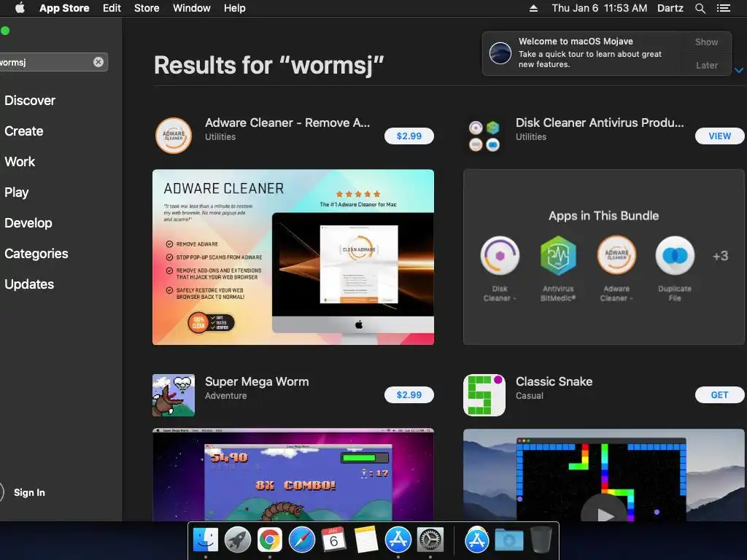Click the eject icon in menu bar
Screen dimensions: 747x560
[x=533, y=8]
